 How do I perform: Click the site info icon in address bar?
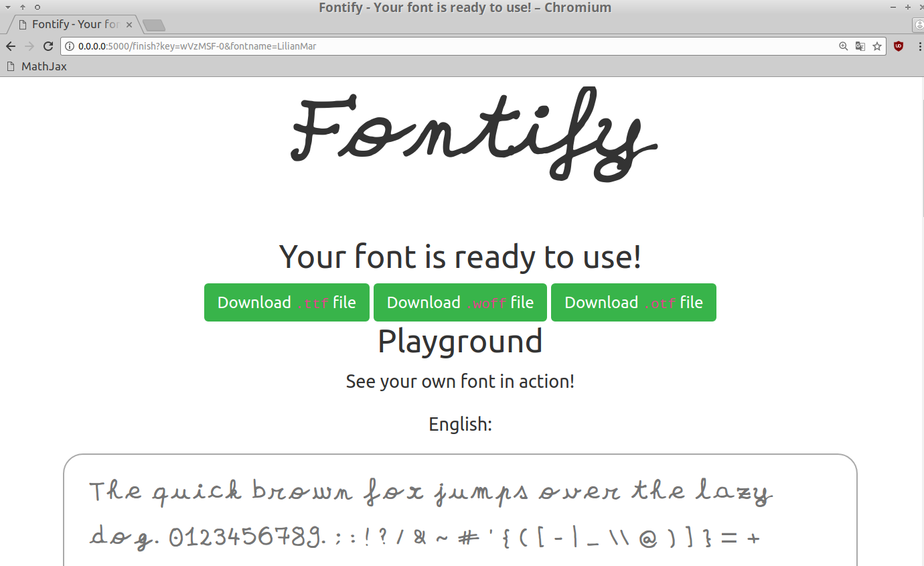tap(70, 46)
